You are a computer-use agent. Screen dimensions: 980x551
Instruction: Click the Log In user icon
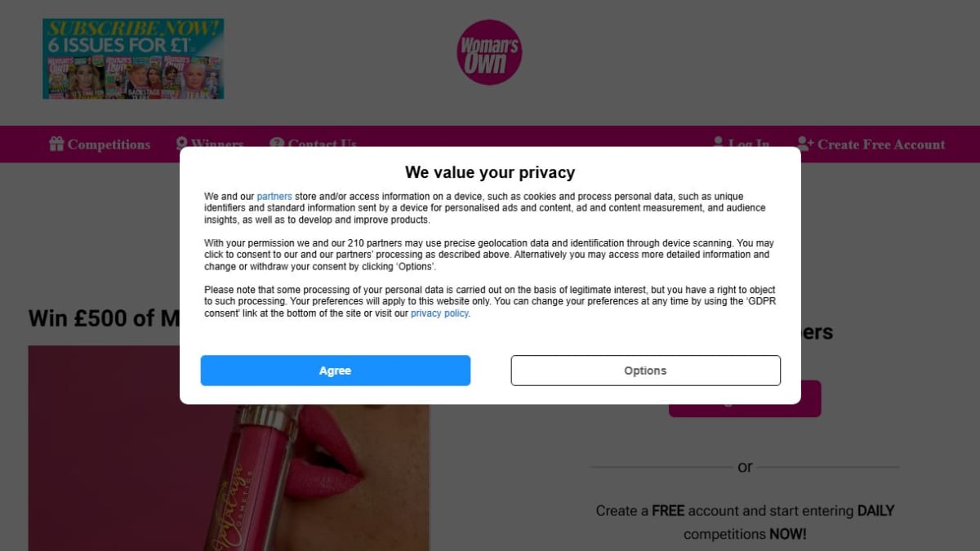point(719,142)
